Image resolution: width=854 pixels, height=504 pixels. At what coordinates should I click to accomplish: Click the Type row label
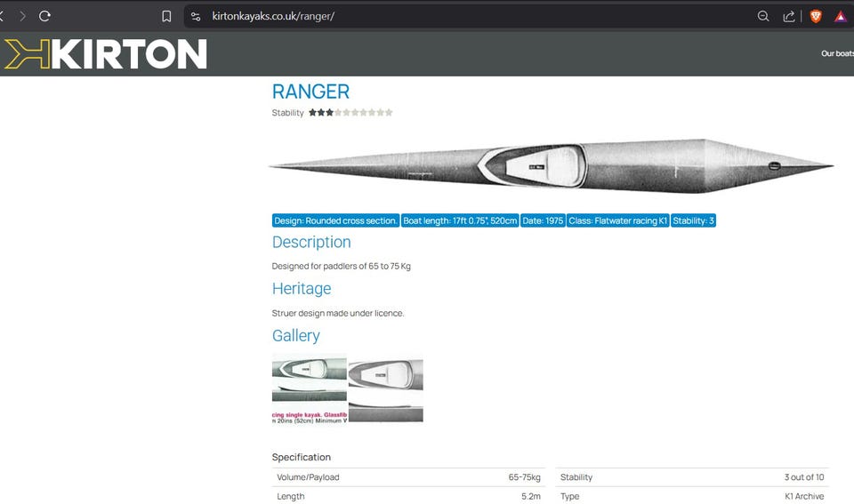(569, 496)
